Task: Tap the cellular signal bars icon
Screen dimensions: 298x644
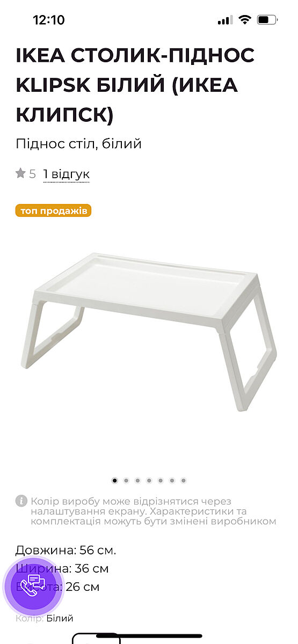Action: pyautogui.click(x=225, y=20)
